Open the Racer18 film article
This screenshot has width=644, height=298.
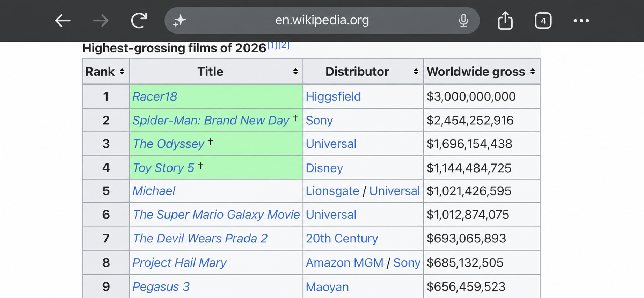point(155,96)
